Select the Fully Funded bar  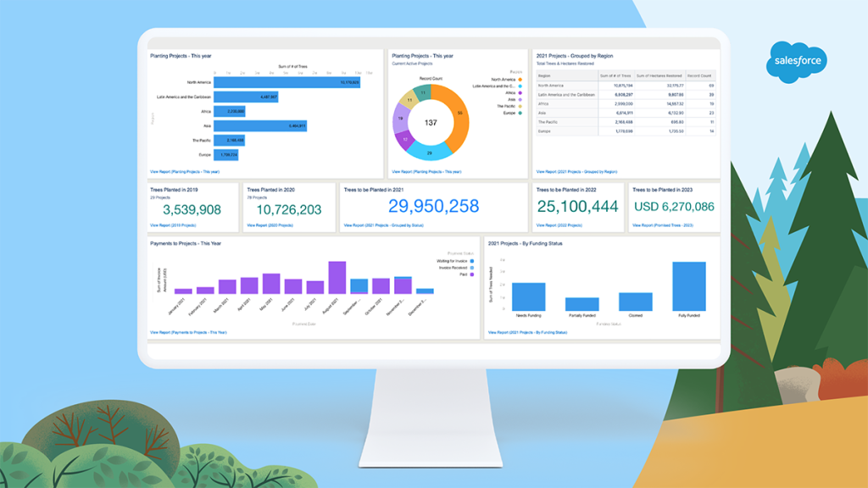pyautogui.click(x=688, y=286)
